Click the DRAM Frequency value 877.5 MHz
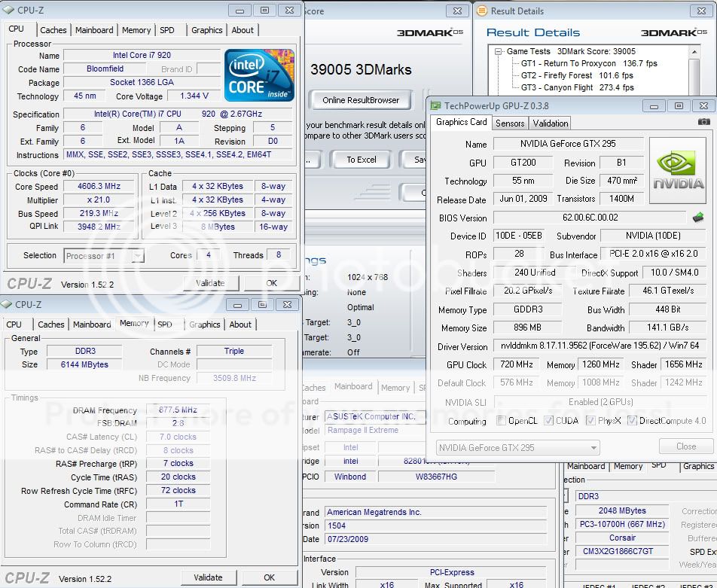The image size is (717, 588). click(x=178, y=410)
